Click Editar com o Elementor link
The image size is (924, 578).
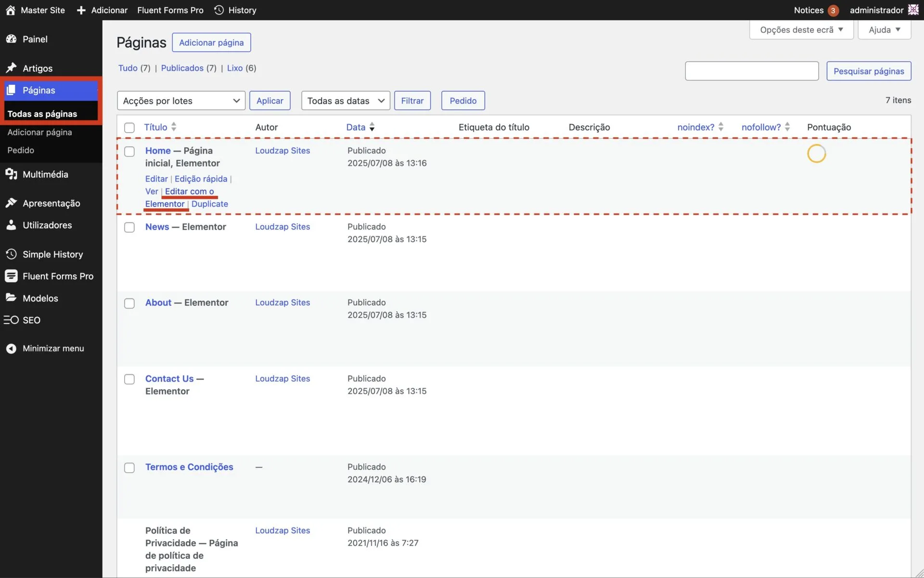pos(189,192)
